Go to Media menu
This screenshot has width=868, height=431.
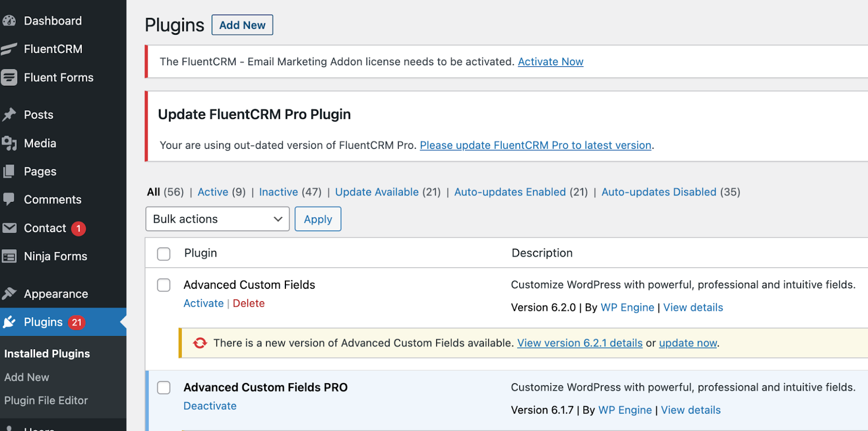point(40,143)
